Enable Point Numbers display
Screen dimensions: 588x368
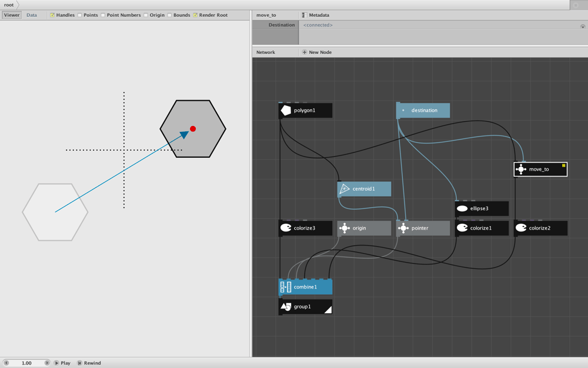(103, 15)
